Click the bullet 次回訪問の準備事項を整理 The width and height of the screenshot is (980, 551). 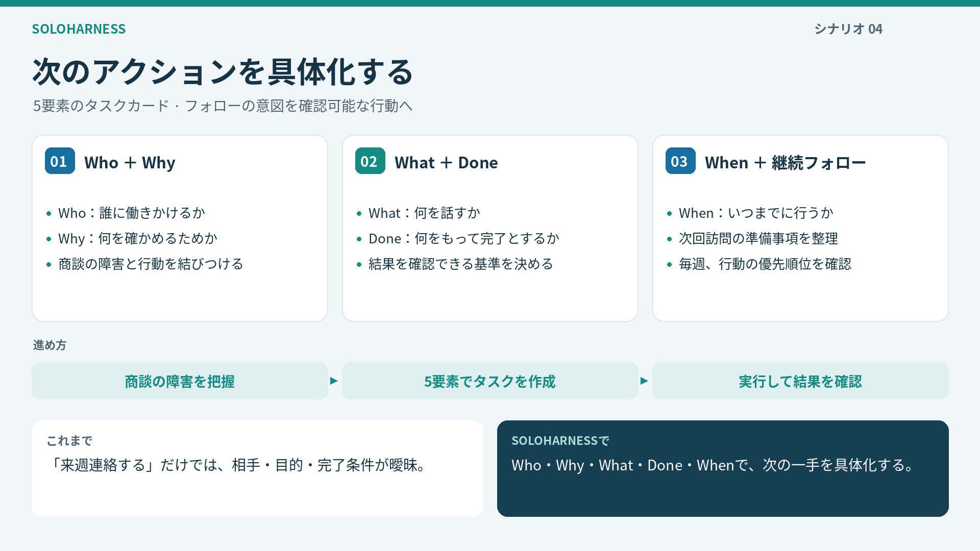758,238
